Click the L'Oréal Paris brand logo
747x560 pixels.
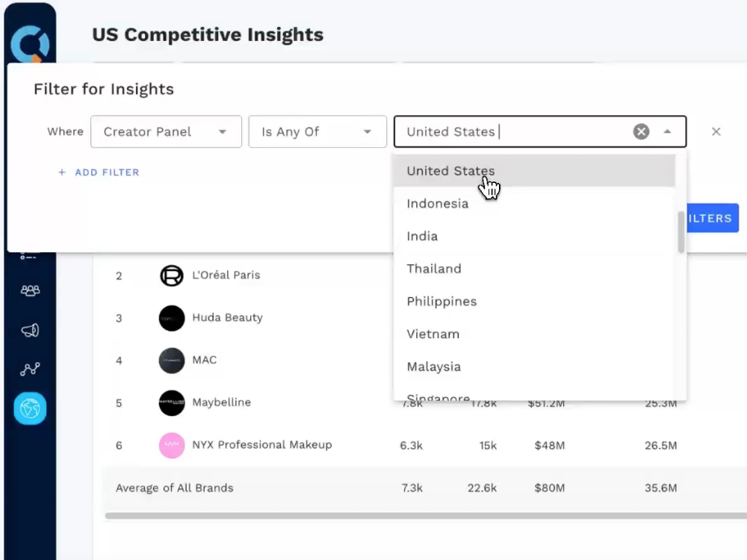pyautogui.click(x=172, y=276)
